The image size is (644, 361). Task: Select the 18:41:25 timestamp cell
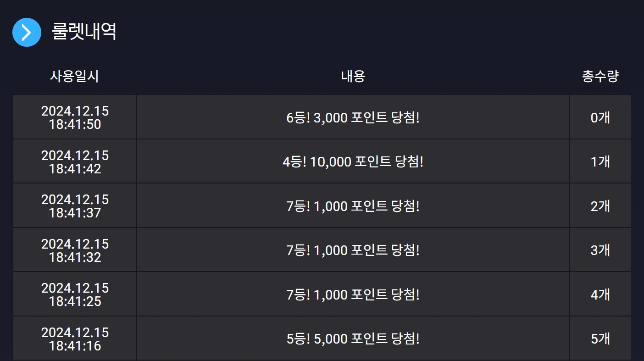pos(75,294)
